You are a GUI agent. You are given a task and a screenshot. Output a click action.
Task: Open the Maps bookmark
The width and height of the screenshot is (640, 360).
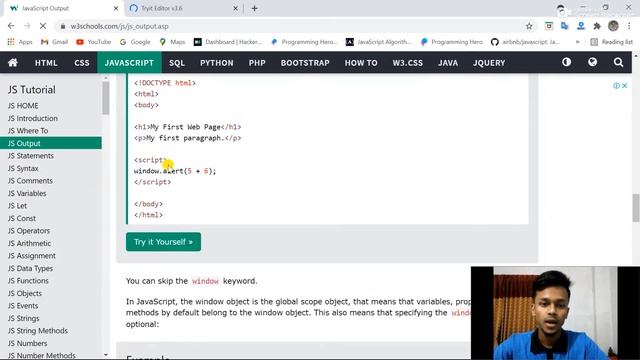click(x=172, y=42)
